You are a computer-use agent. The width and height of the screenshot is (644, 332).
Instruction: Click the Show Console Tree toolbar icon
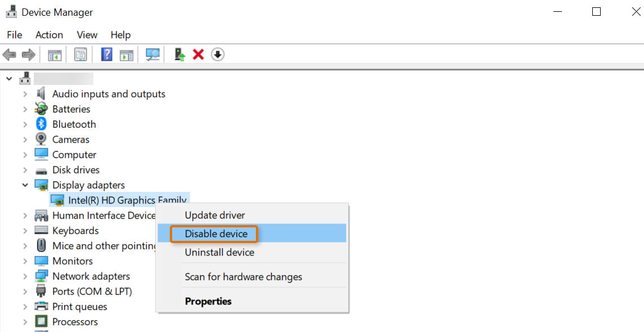point(53,54)
